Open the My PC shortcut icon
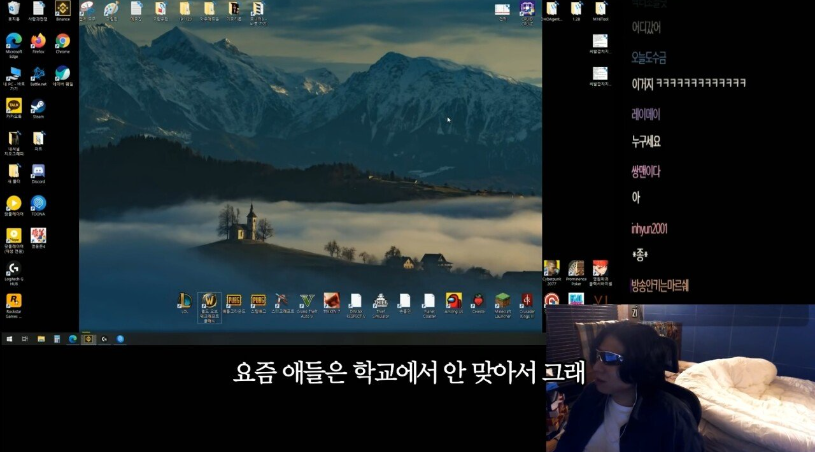This screenshot has height=452, width=816. tap(14, 78)
